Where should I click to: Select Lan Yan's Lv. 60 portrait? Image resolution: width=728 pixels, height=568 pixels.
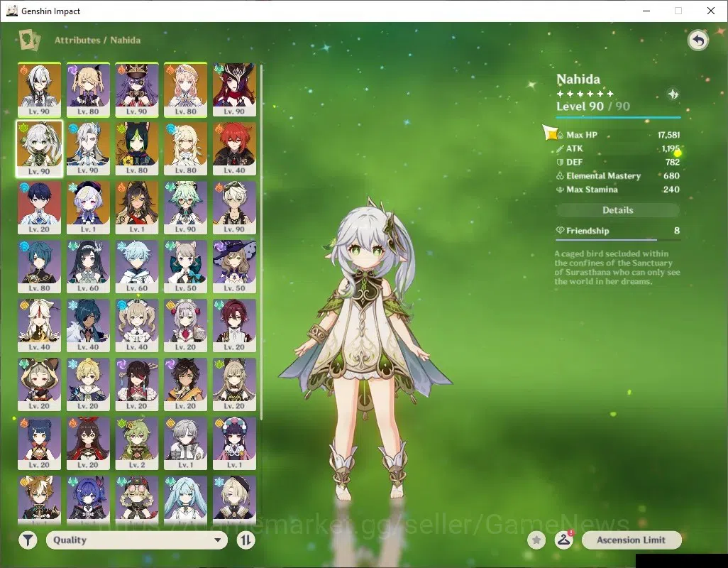pos(88,266)
